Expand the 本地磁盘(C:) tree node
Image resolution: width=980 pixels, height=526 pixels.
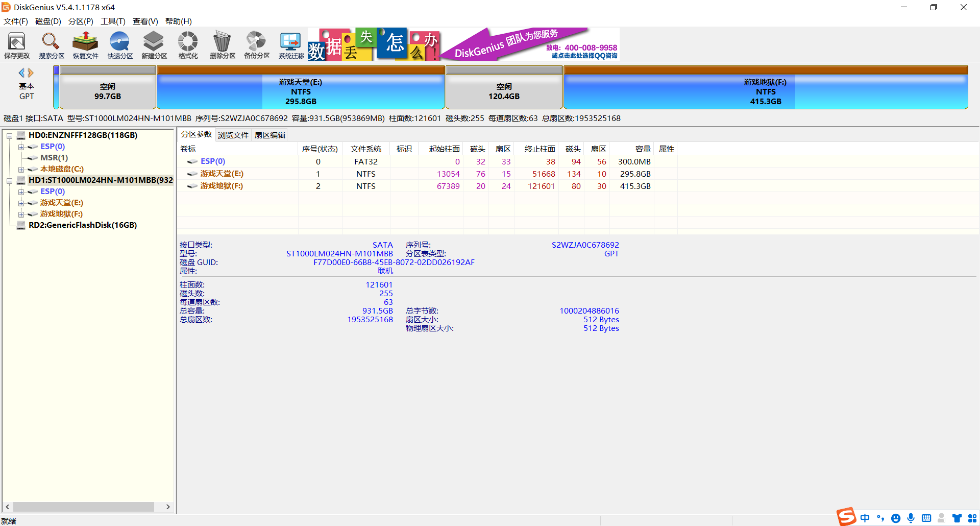(x=21, y=170)
